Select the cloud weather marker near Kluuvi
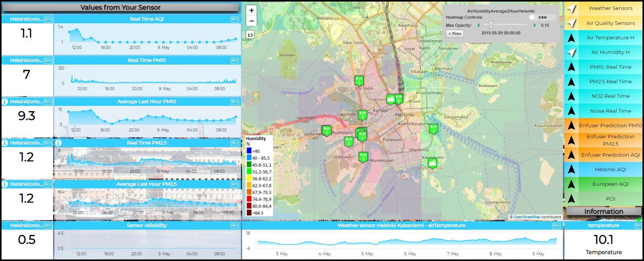The height and width of the screenshot is (261, 644). [x=390, y=100]
